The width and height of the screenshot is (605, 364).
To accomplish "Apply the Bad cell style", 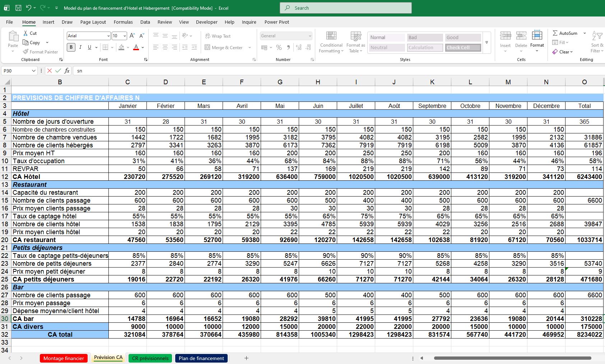I will tap(425, 37).
